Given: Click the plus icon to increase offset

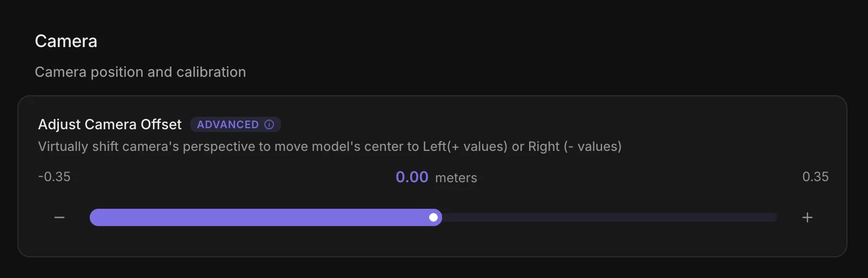Looking at the screenshot, I should tap(807, 217).
